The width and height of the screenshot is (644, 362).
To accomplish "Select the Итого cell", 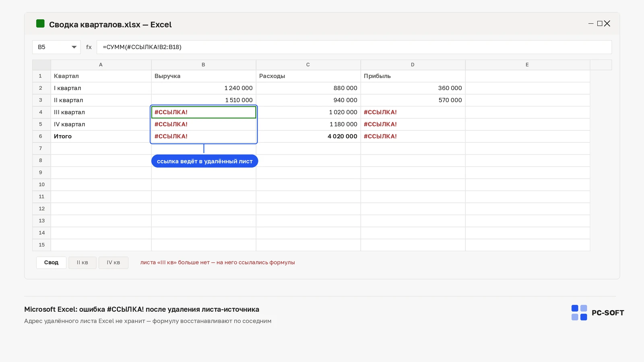I will 101,136.
